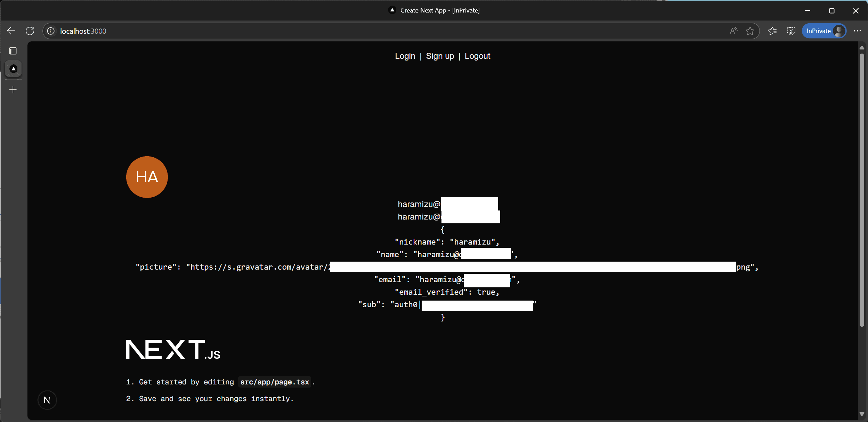Screen dimensions: 868x422
Task: Open the Favorites list icon
Action: coord(772,31)
